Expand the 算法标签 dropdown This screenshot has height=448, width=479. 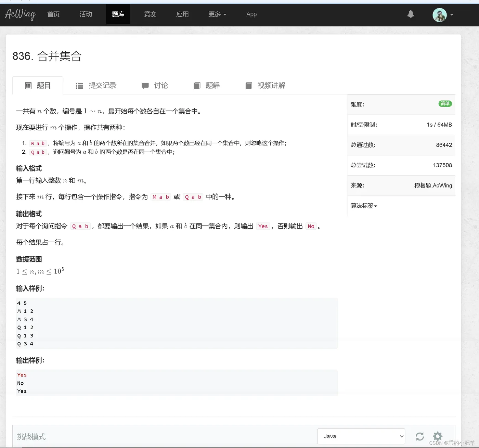click(x=364, y=206)
